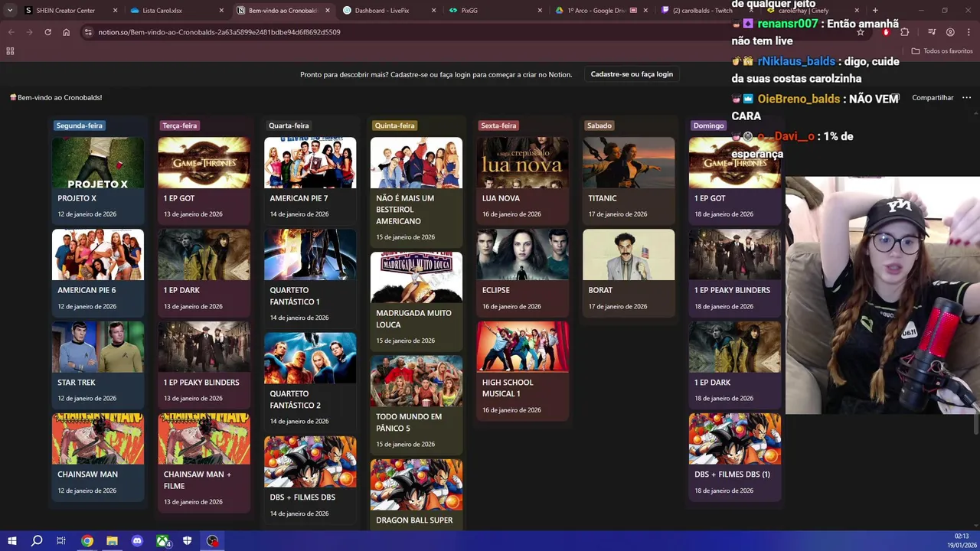980x551 pixels.
Task: Open the tab search dropdown arrow
Action: 10,11
